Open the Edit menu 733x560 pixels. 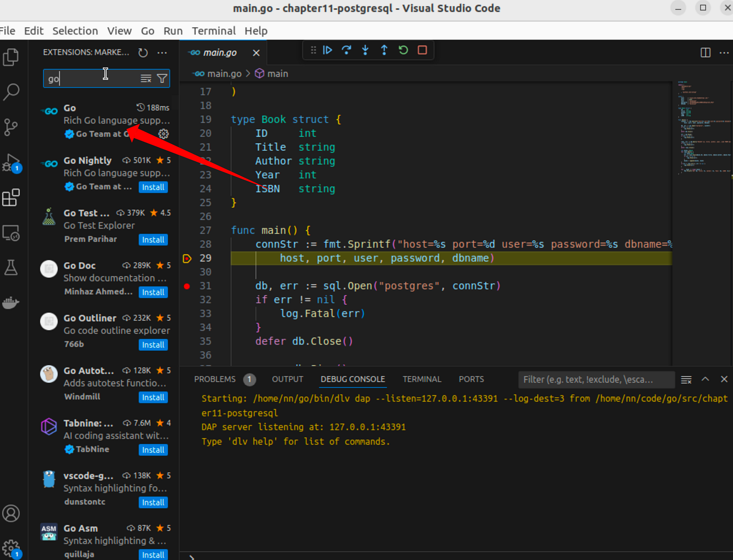click(34, 31)
